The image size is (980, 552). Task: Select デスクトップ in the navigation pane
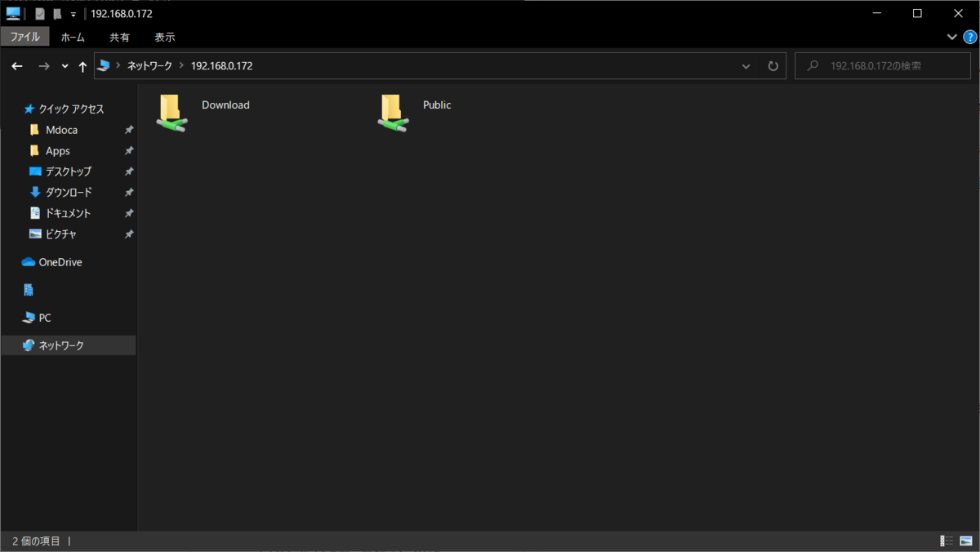point(68,171)
